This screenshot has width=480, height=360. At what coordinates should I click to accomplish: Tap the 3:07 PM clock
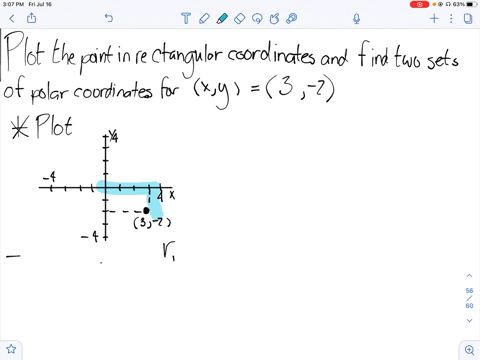click(13, 4)
